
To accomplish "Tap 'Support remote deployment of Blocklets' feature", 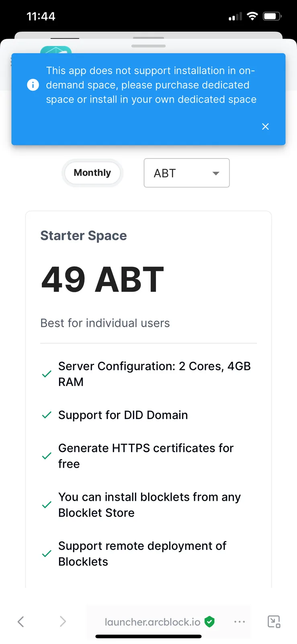I will coord(142,553).
